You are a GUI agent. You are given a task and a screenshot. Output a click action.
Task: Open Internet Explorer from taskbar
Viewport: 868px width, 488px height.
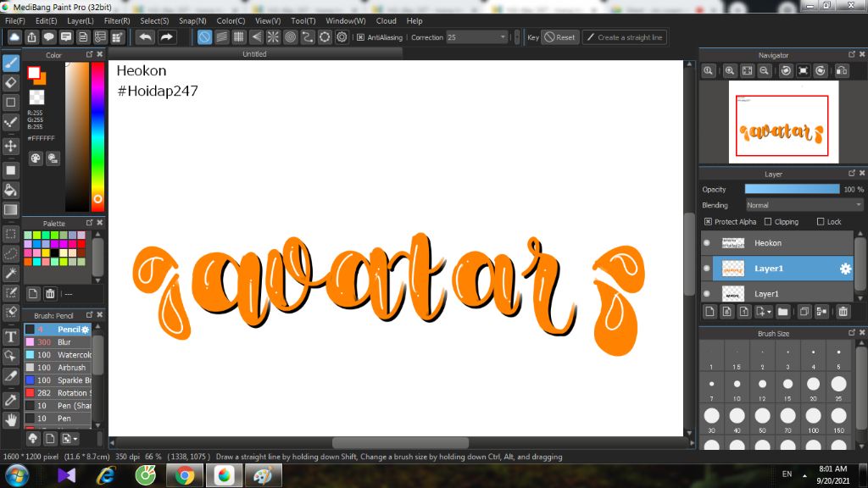pyautogui.click(x=106, y=475)
